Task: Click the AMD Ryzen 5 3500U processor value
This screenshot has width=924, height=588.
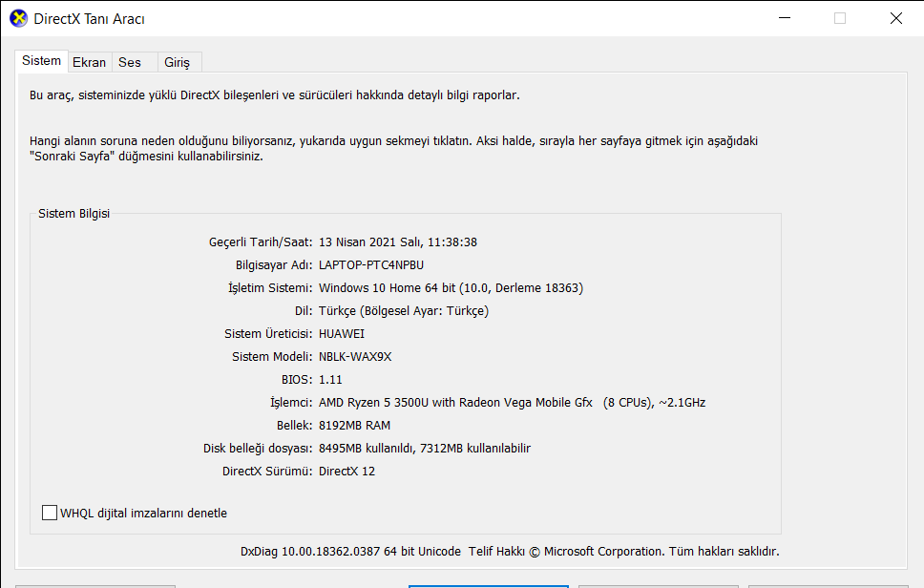Action: pos(512,403)
